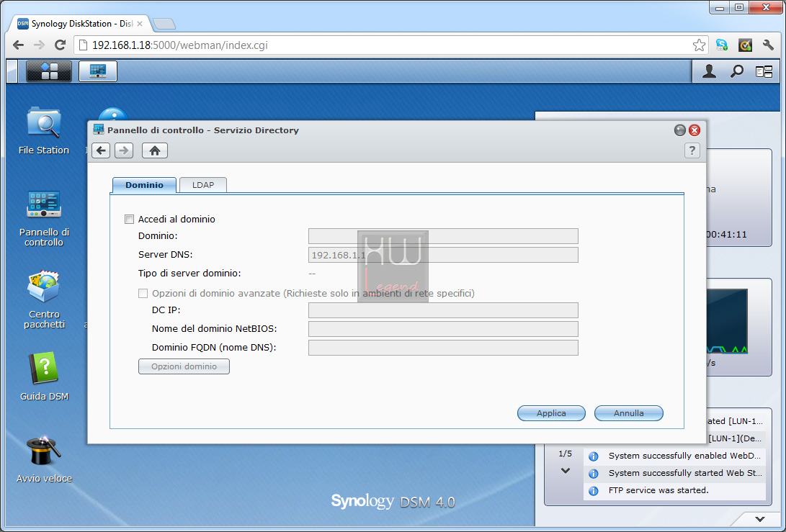Image resolution: width=786 pixels, height=532 pixels.
Task: Click into the Dominio text field
Action: pyautogui.click(x=443, y=236)
